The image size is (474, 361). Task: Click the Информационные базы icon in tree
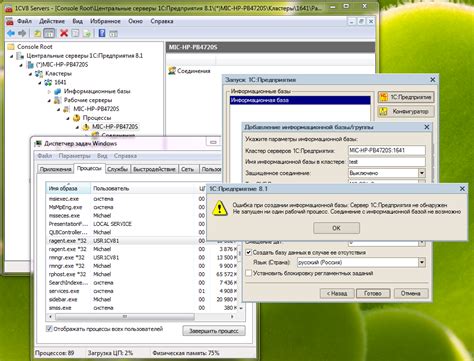coord(58,91)
